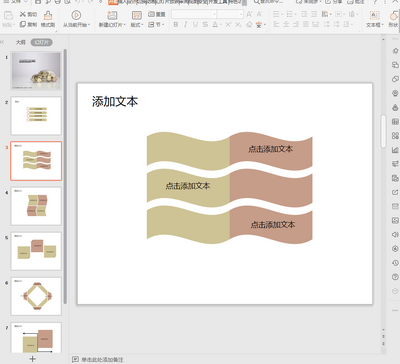400x364 pixels.
Task: Toggle justify text alignment
Action: [x=306, y=24]
